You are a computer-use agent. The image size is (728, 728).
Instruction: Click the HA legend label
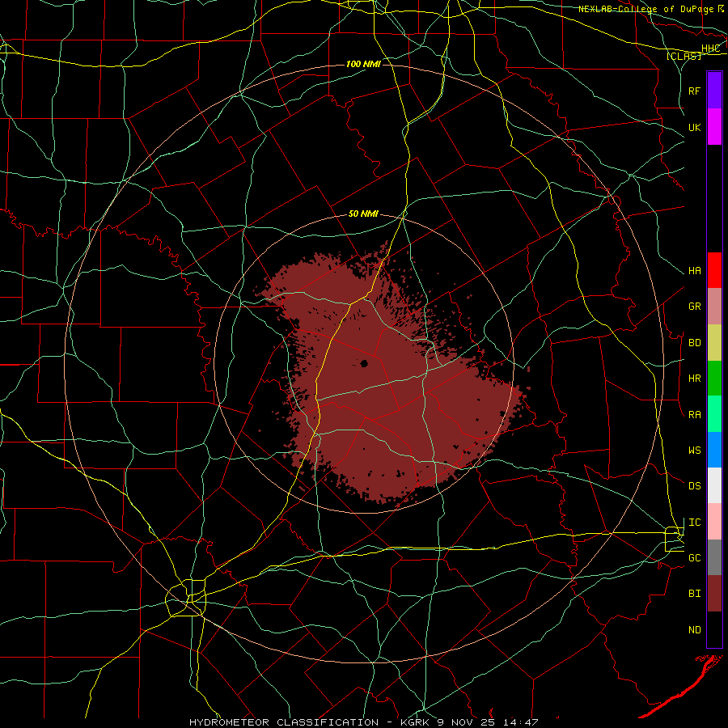pyautogui.click(x=694, y=271)
